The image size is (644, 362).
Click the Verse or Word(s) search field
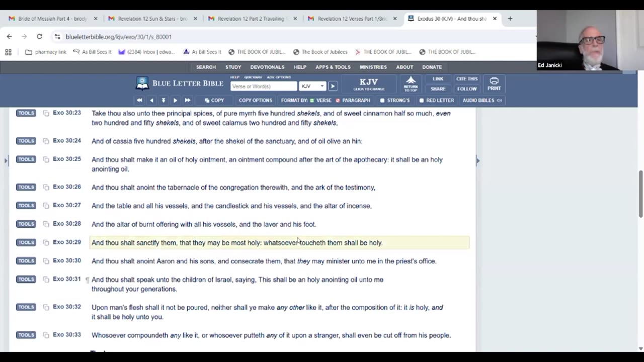tap(264, 86)
